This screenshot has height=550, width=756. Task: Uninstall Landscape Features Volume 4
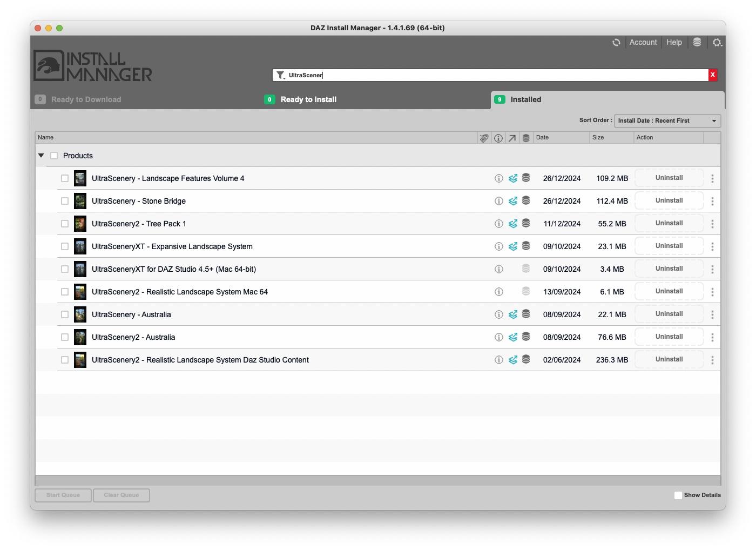(x=669, y=178)
